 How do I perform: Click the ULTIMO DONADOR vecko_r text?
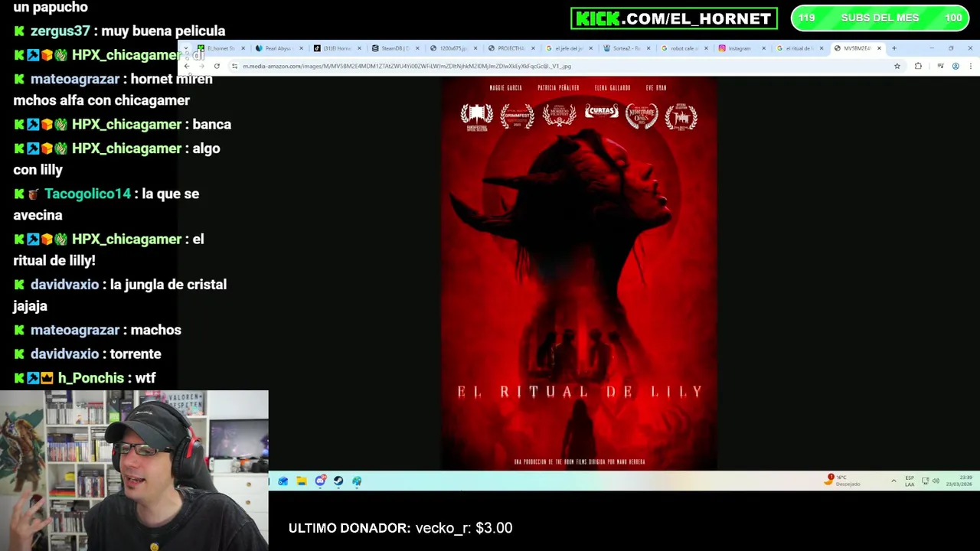pyautogui.click(x=400, y=528)
